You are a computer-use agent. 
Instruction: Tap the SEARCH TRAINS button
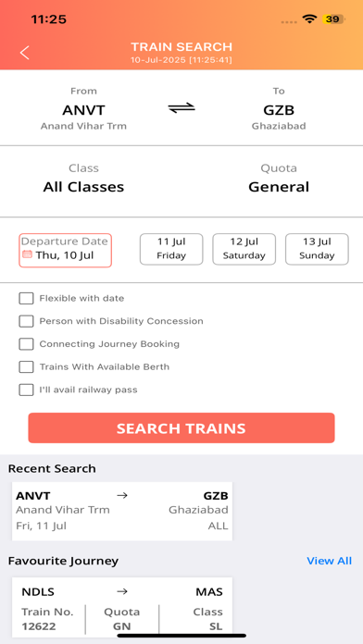(181, 428)
